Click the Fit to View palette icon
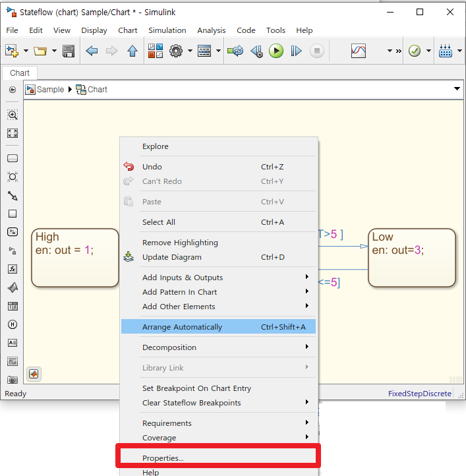The height and width of the screenshot is (476, 466). tap(13, 133)
